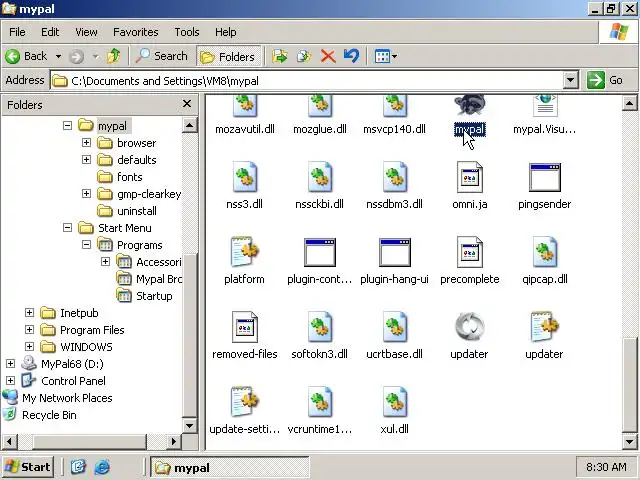Open the View menu
The image size is (640, 480).
pos(86,32)
